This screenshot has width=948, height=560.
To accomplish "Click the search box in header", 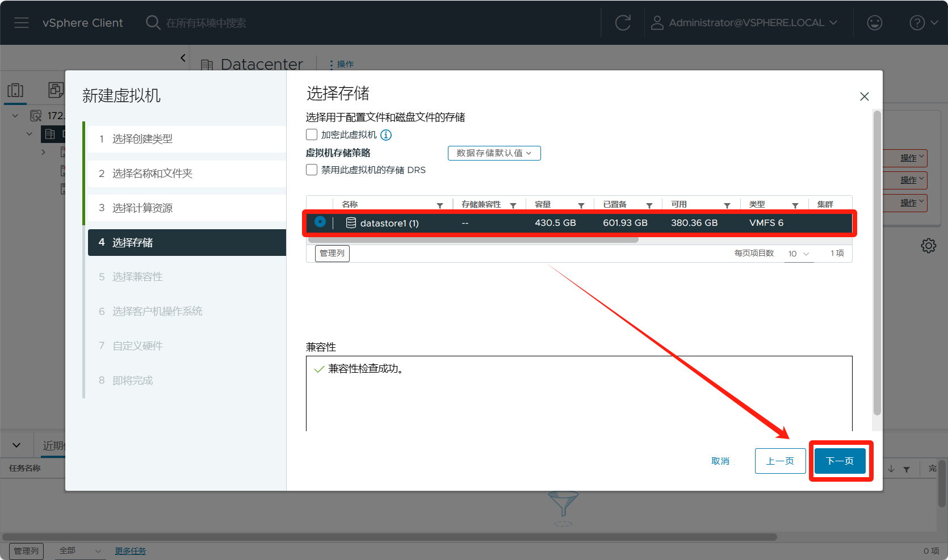I will click(x=205, y=23).
